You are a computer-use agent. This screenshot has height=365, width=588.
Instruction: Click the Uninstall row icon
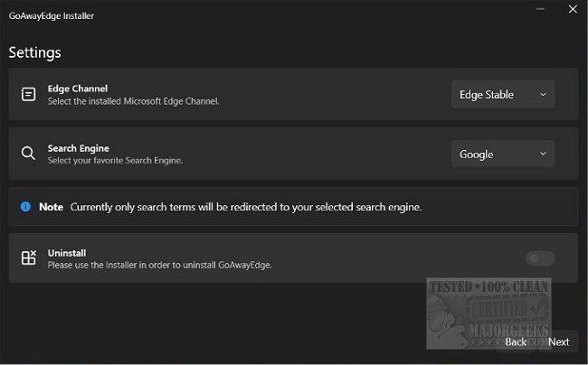point(29,258)
